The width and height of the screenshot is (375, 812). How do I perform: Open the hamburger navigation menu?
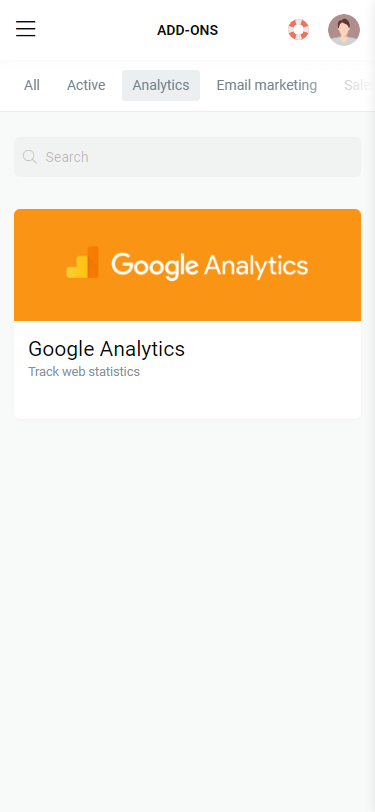click(x=25, y=29)
